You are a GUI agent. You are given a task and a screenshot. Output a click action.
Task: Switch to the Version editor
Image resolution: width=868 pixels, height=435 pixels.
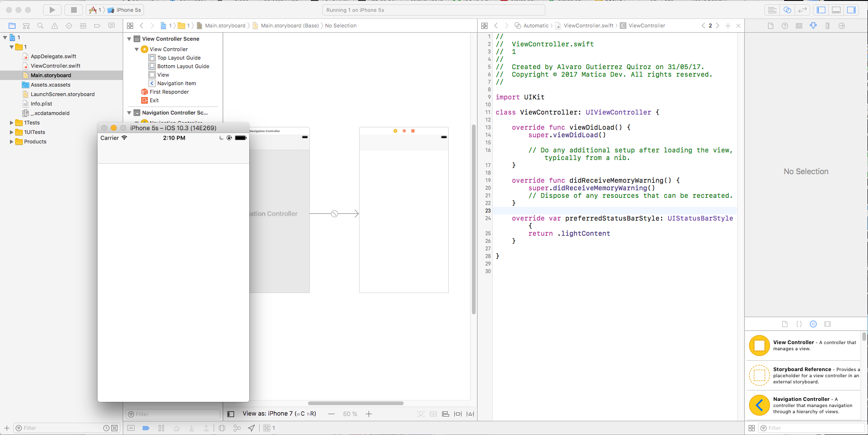[803, 10]
